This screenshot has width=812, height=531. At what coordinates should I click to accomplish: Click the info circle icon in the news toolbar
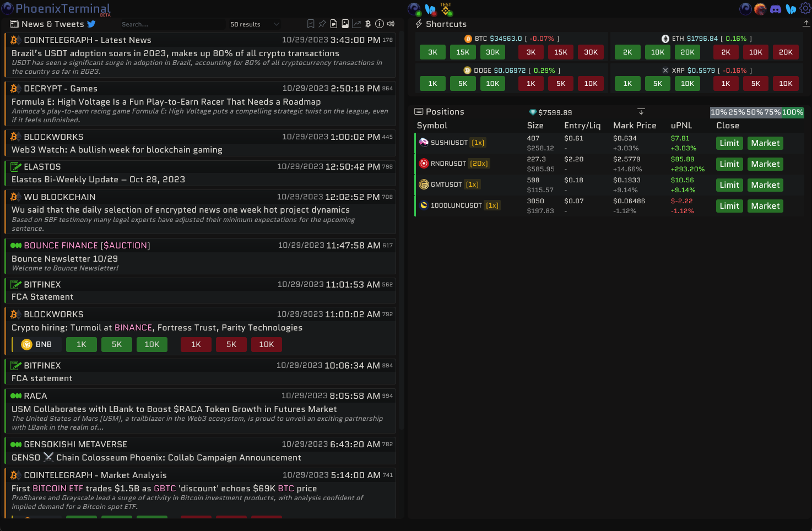380,24
